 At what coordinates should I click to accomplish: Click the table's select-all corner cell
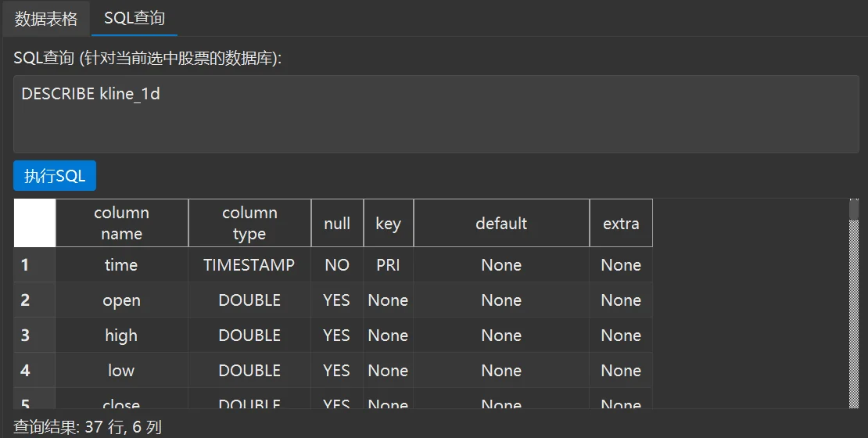34,223
